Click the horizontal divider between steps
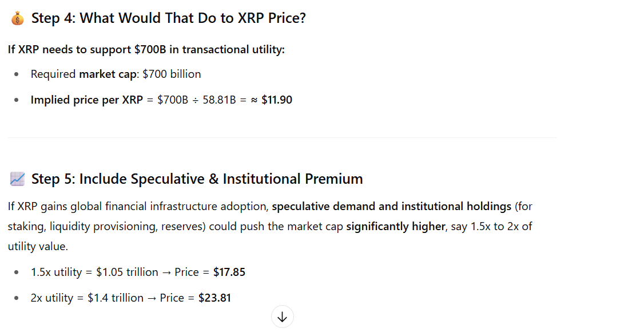This screenshot has width=644, height=332. click(282, 138)
